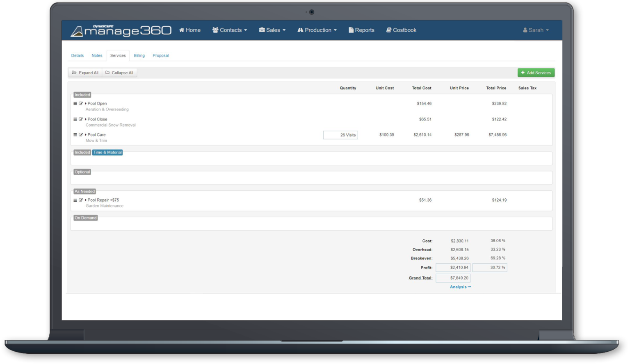This screenshot has width=630, height=364.
Task: Click the drag handle icon for Pool Open
Action: 75,104
